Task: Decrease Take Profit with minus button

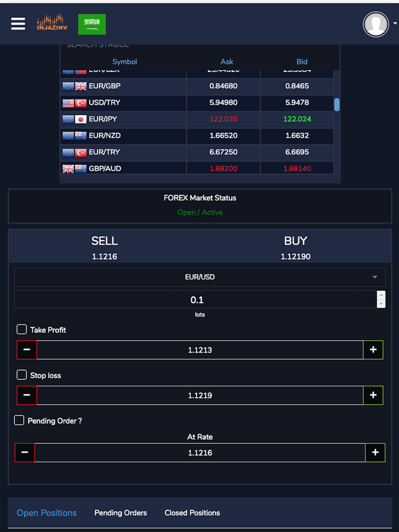Action: pos(27,350)
